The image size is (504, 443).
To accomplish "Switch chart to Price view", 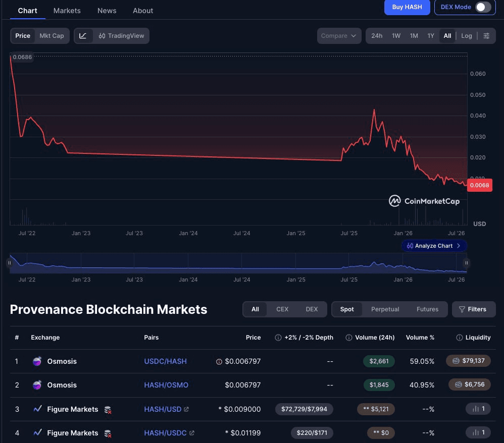I will tap(23, 36).
